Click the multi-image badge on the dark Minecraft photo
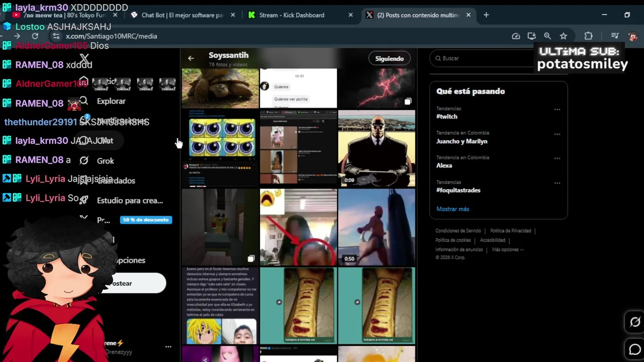This screenshot has width=644, height=362. 251,258
